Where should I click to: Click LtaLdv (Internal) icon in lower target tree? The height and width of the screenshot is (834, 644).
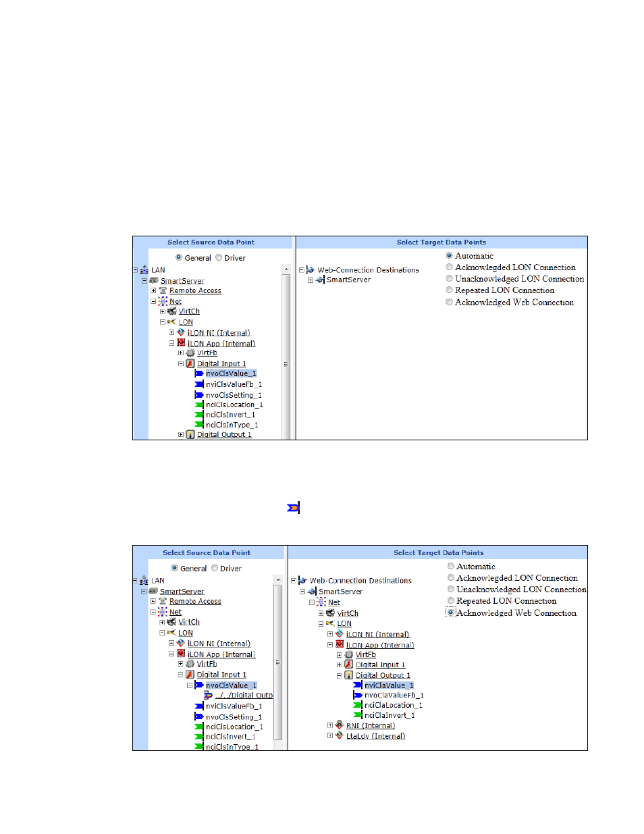(x=340, y=735)
